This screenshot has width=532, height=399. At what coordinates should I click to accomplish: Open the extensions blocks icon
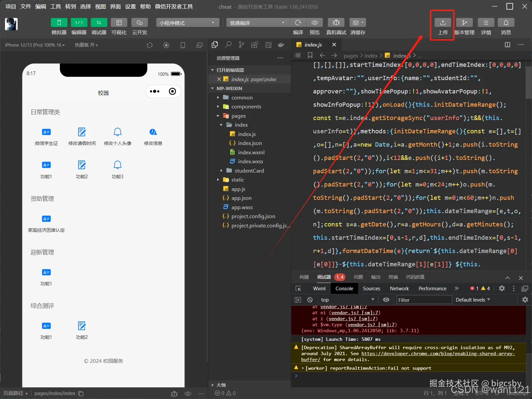click(x=255, y=45)
